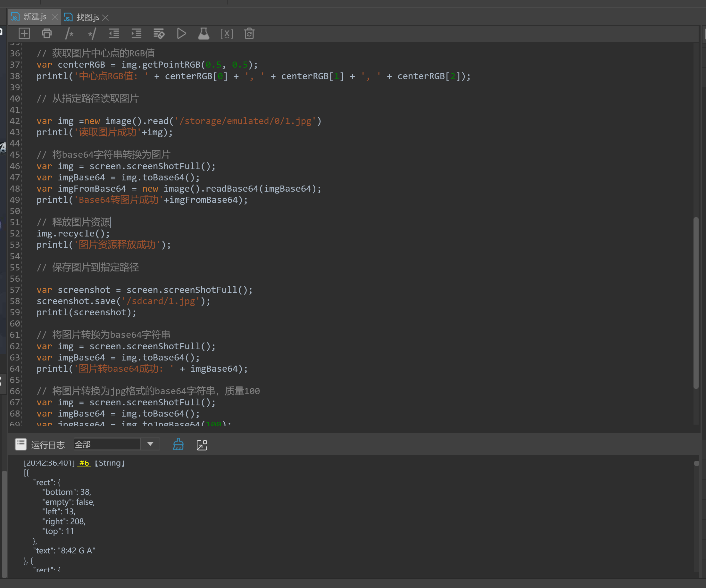This screenshot has width=706, height=588.
Task: Click the new file plus icon
Action: point(24,34)
